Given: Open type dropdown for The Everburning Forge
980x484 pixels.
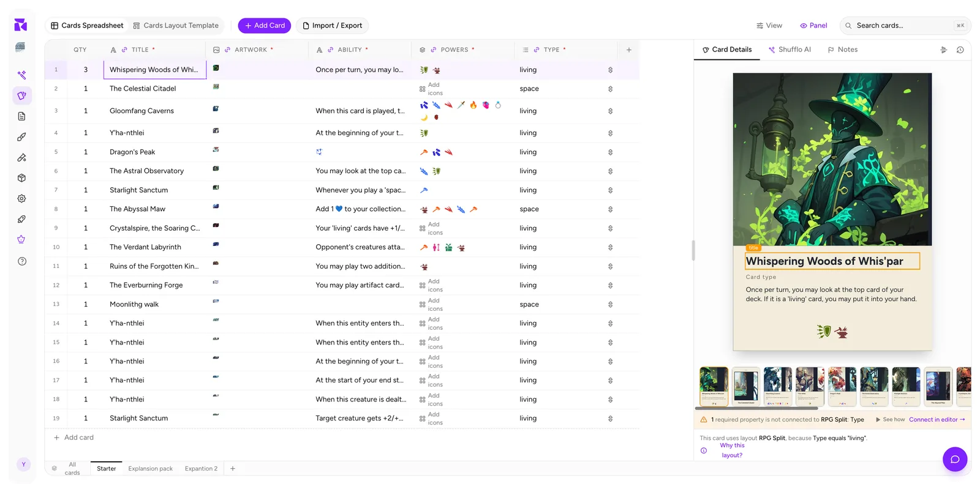Looking at the screenshot, I should [x=610, y=285].
